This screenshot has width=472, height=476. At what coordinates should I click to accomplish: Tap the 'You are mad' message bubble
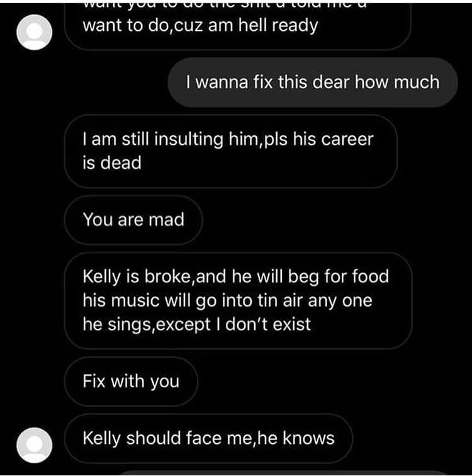click(x=133, y=220)
